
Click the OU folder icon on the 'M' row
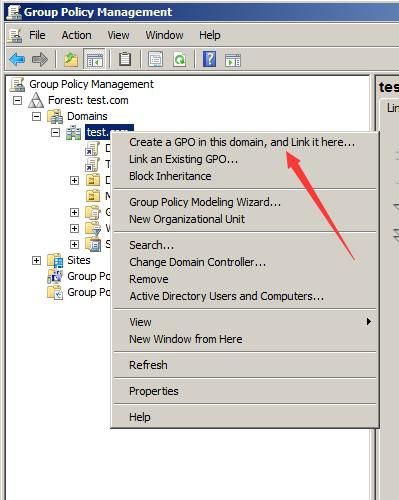tap(93, 196)
